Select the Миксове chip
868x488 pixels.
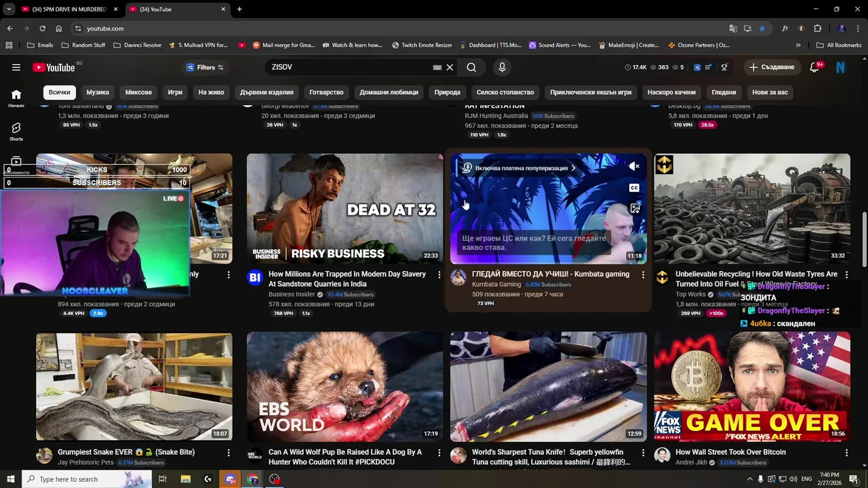[138, 92]
